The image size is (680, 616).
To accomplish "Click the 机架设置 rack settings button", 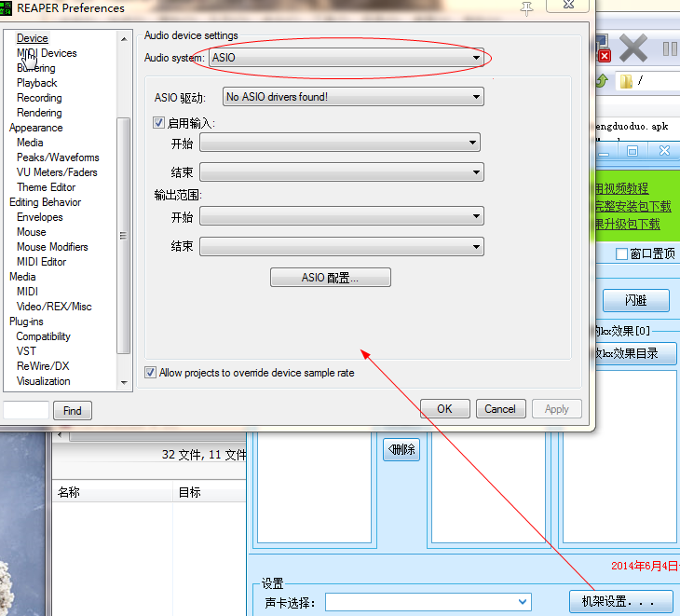I will [620, 601].
